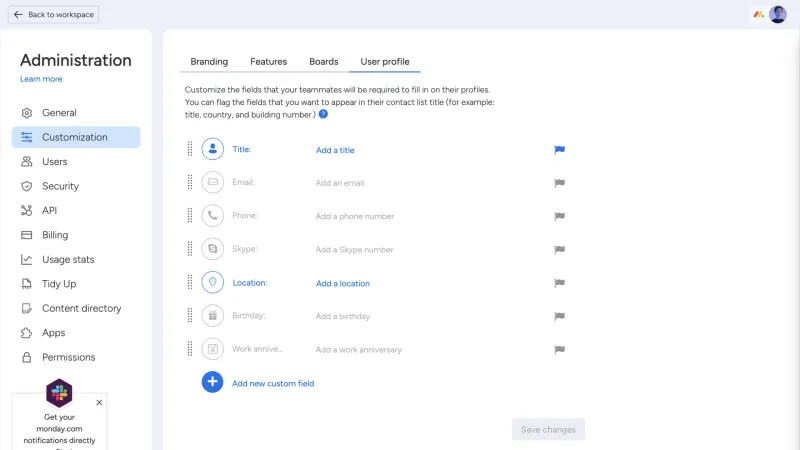Open the user avatar menu
The height and width of the screenshot is (450, 800).
[x=778, y=14]
